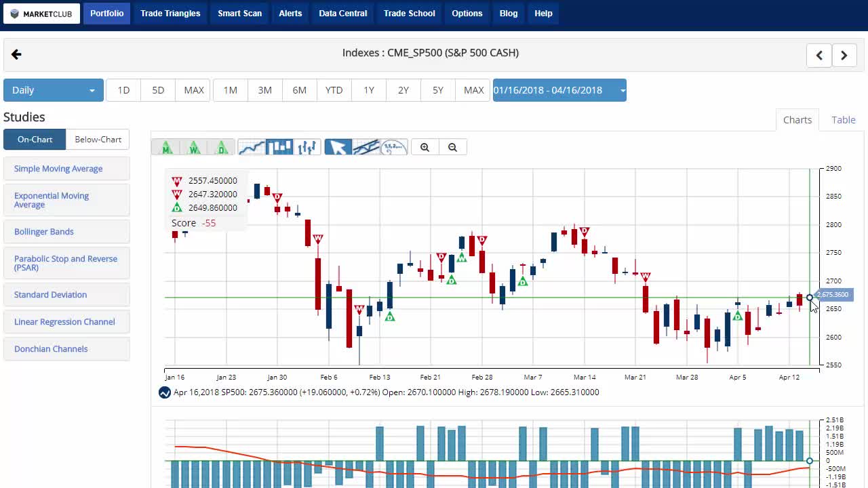Image resolution: width=868 pixels, height=488 pixels.
Task: Switch to line chart type
Action: point(252,147)
